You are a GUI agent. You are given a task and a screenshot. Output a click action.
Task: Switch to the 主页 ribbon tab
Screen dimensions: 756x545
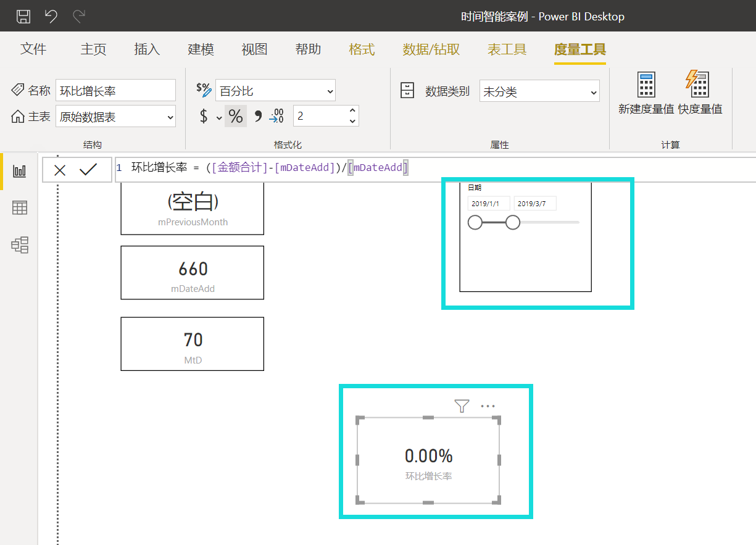coord(93,49)
